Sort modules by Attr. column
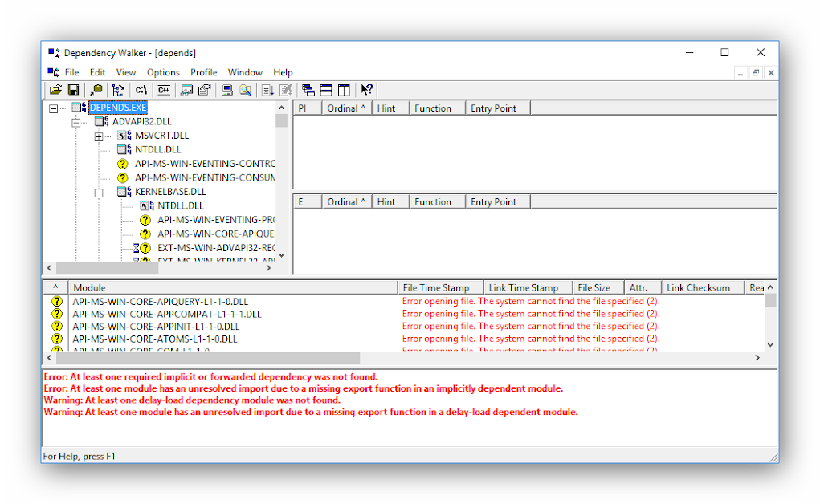820x504 pixels. [x=643, y=287]
